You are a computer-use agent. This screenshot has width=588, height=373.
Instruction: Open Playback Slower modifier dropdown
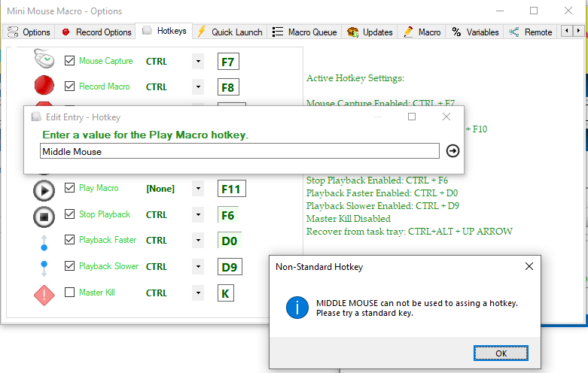pyautogui.click(x=198, y=267)
